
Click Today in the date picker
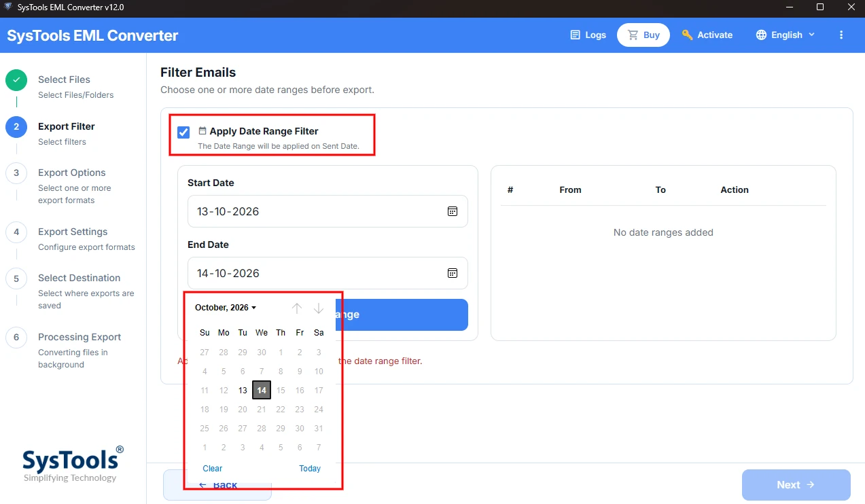310,469
